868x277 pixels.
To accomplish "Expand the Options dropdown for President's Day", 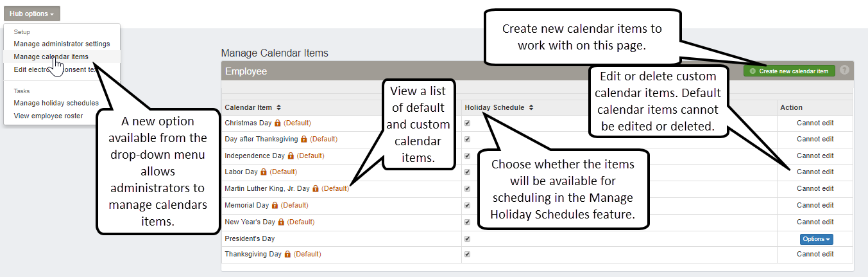I will pyautogui.click(x=816, y=239).
